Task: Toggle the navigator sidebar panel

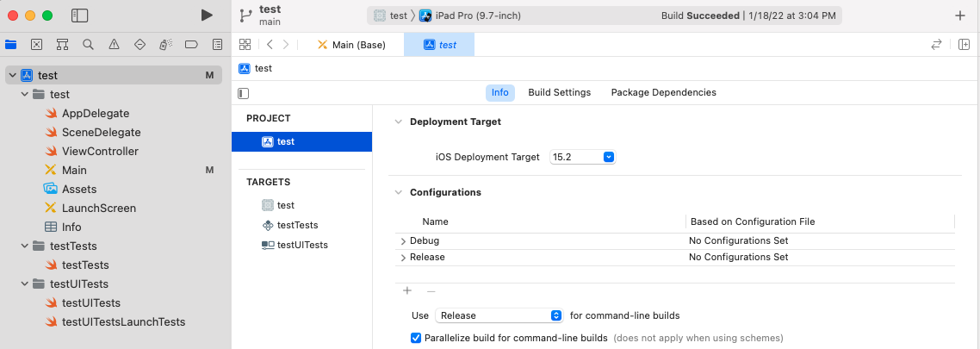Action: click(x=79, y=16)
